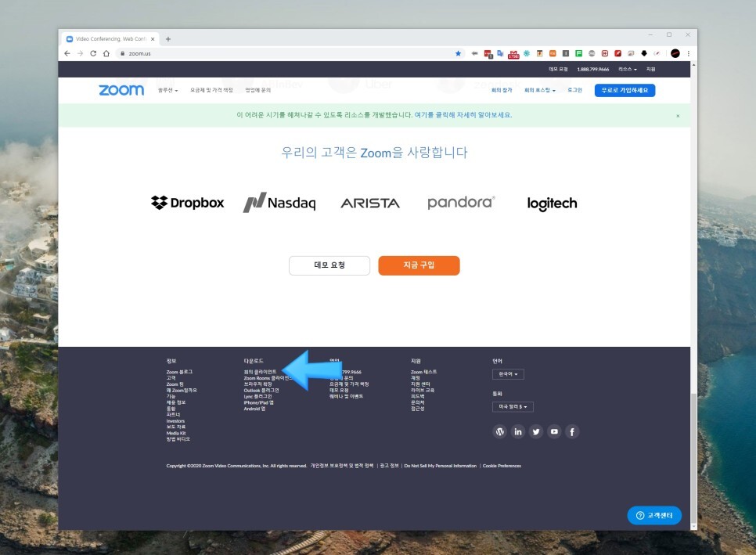
Task: Click the Logitech customer logo
Action: pos(552,204)
